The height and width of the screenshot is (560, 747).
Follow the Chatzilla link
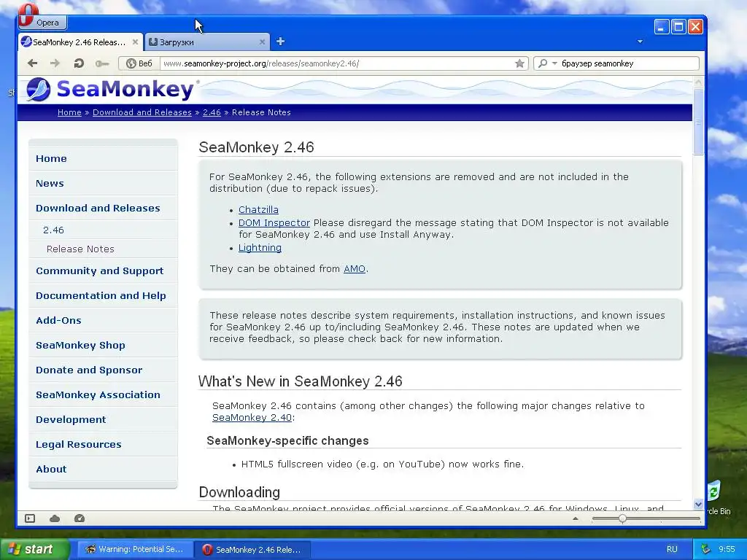coord(258,209)
